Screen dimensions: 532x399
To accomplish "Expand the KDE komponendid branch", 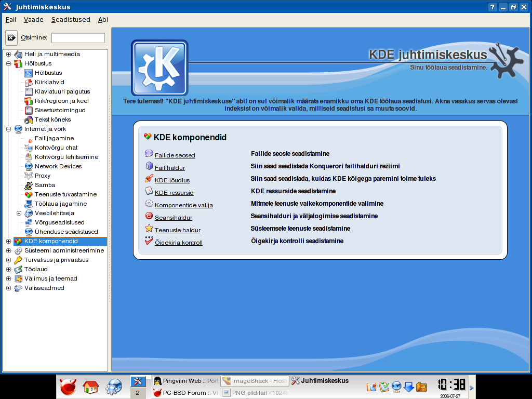I will pos(8,241).
